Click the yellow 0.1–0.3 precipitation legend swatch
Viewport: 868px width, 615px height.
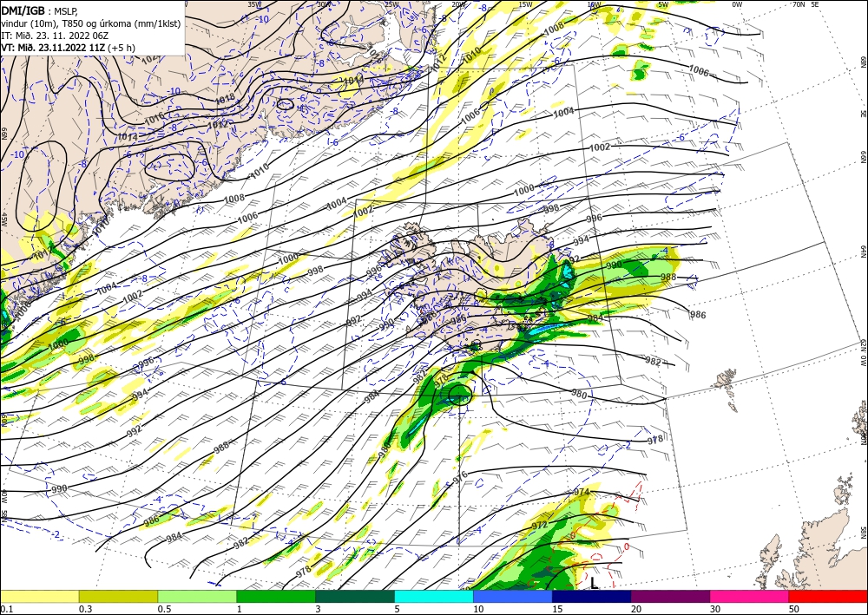point(39,596)
